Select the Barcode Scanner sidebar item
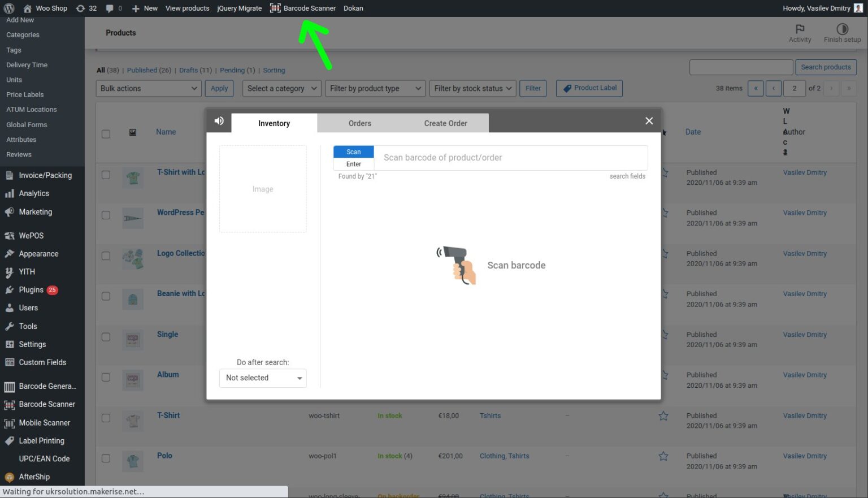 tap(45, 404)
